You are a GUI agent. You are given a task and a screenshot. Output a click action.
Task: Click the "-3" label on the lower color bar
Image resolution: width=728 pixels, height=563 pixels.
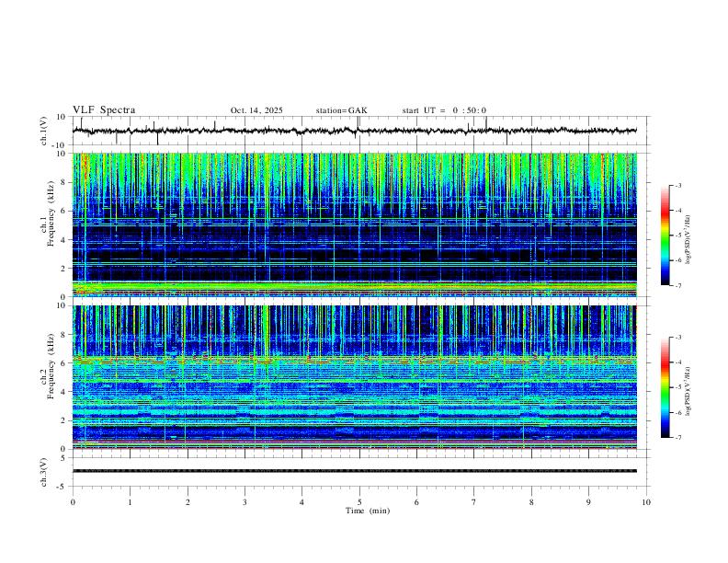(677, 338)
